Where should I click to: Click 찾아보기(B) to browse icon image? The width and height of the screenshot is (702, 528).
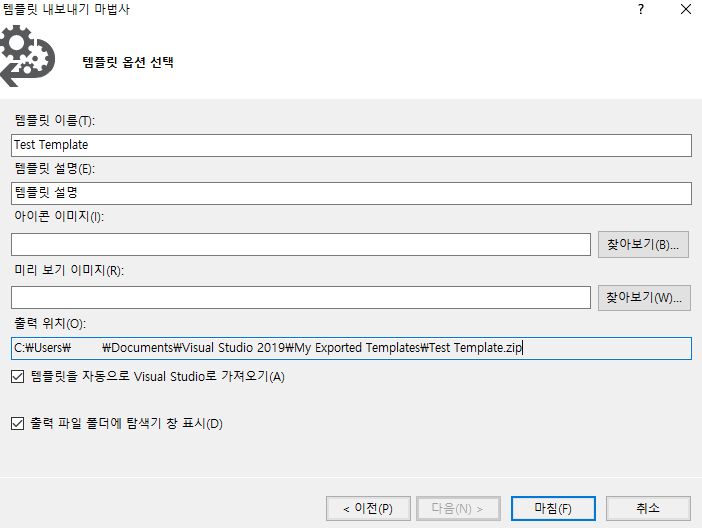pos(643,245)
